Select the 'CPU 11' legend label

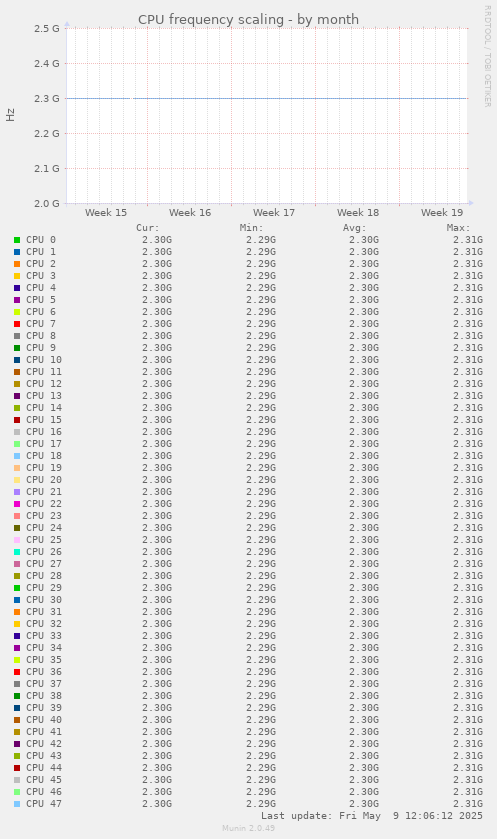[x=44, y=372]
